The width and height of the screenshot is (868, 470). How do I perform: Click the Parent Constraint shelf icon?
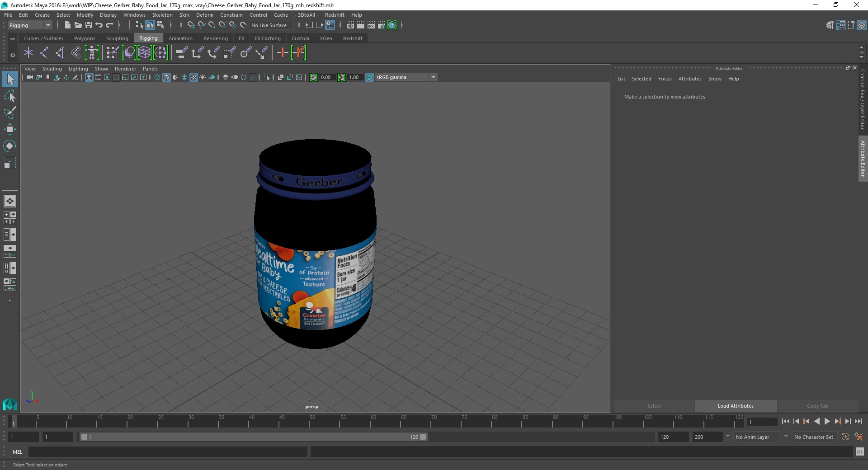click(x=181, y=53)
